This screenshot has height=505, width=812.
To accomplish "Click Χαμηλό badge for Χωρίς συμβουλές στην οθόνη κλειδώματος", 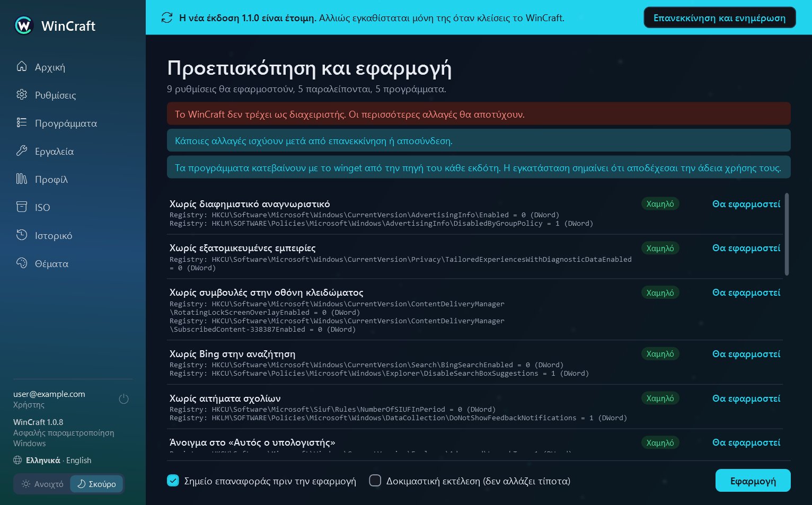I will 660,293.
